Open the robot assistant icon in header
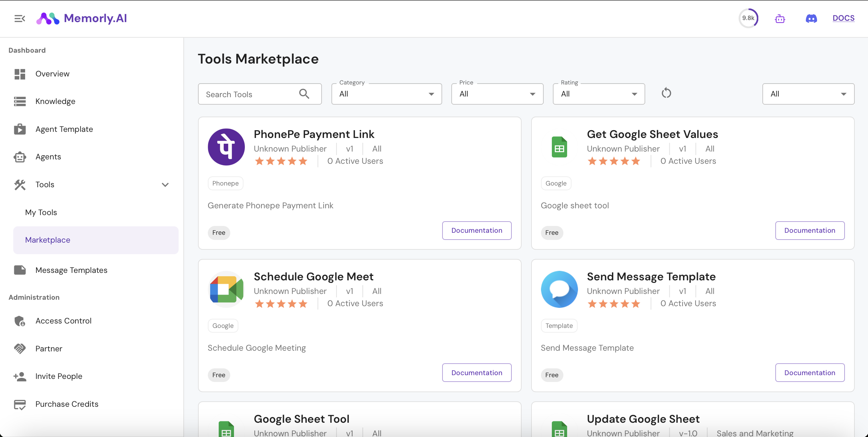 click(780, 19)
